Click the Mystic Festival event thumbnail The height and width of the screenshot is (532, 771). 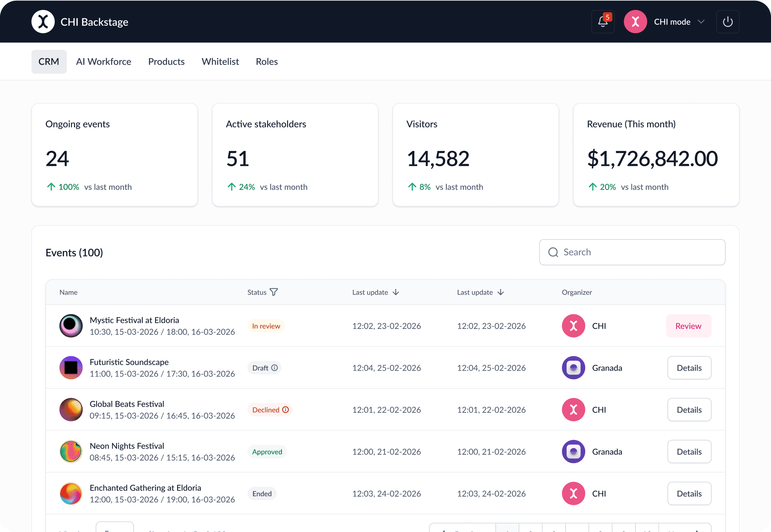(71, 326)
